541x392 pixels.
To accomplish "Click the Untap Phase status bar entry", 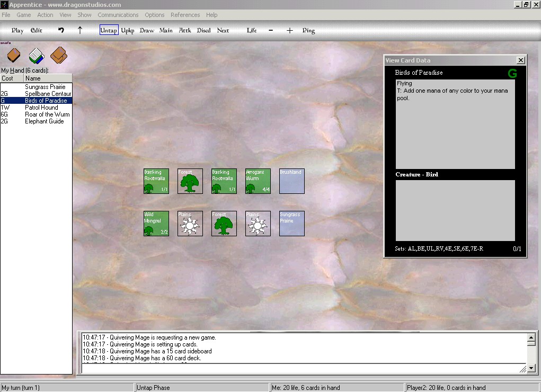I will 201,388.
